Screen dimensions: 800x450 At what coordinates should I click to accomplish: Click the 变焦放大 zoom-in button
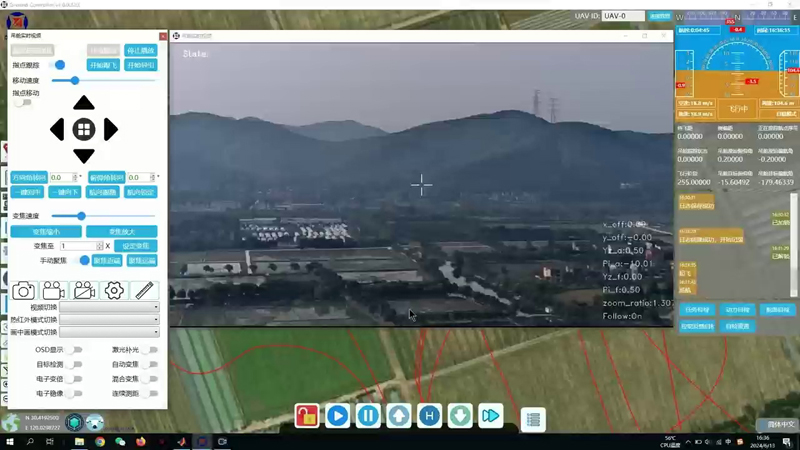[121, 232]
